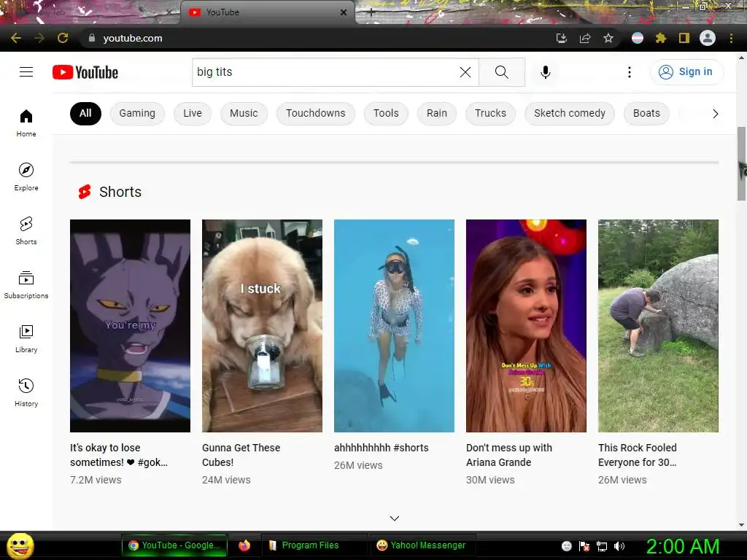The width and height of the screenshot is (747, 560).
Task: Open the Firefox icon in the taskbar
Action: click(244, 545)
